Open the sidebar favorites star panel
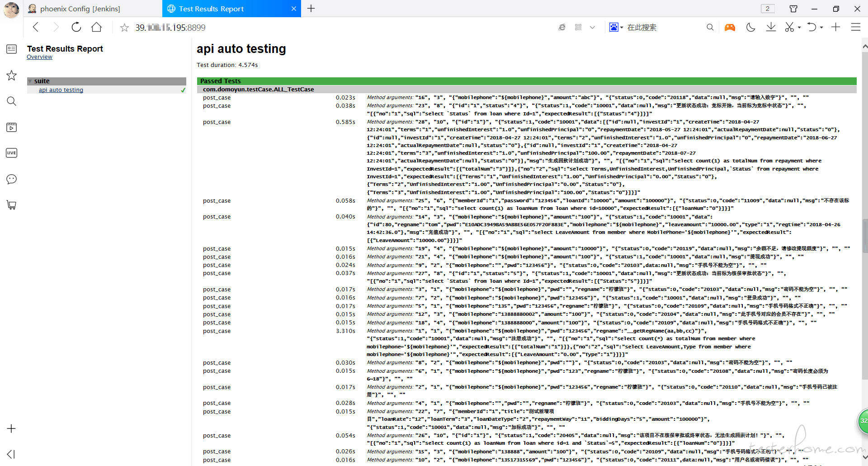 coord(11,75)
